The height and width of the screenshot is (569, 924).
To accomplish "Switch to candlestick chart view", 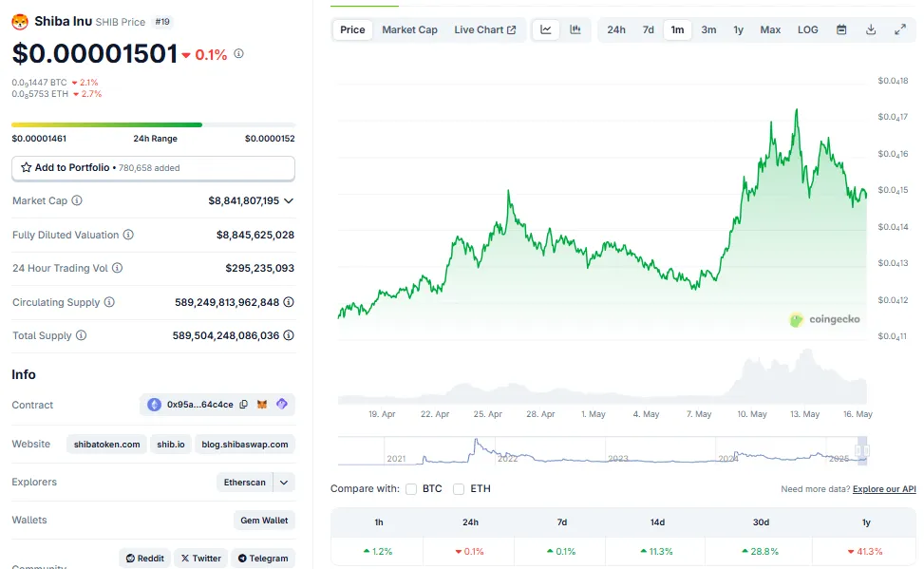I will click(x=575, y=29).
